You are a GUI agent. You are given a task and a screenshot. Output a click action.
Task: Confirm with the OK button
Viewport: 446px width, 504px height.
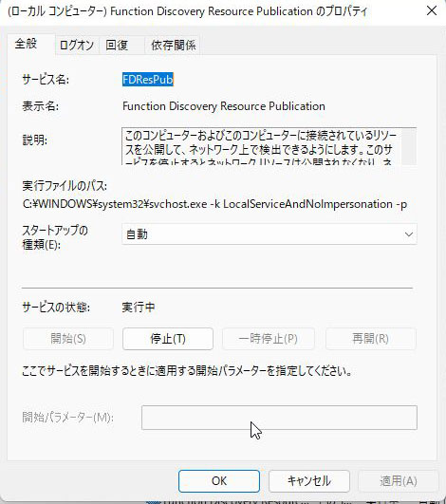(x=219, y=481)
